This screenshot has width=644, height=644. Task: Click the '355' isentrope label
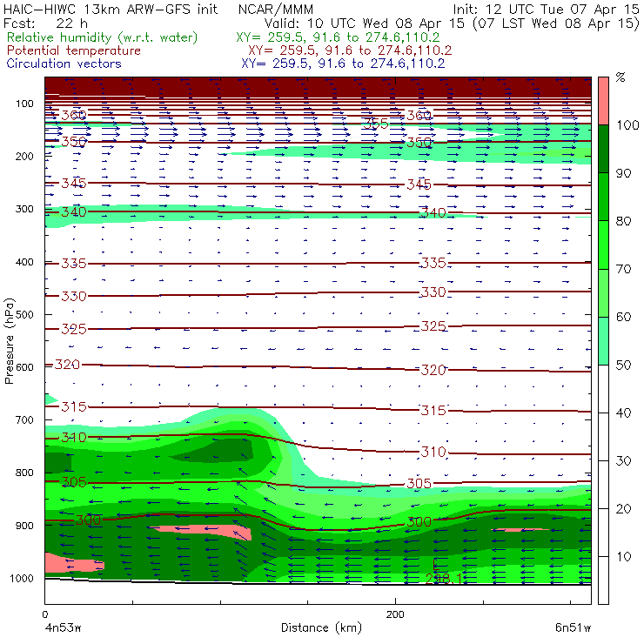375,124
